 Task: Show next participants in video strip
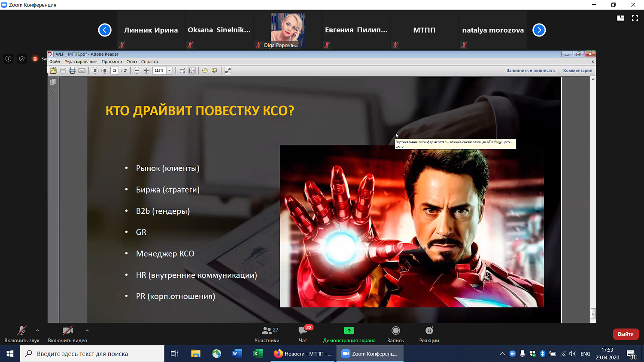(x=539, y=30)
